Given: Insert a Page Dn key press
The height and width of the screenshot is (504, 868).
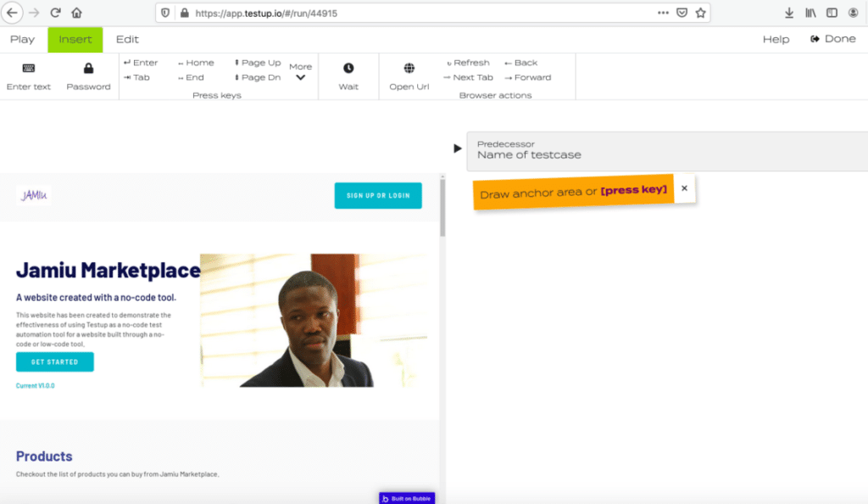Looking at the screenshot, I should coord(258,77).
